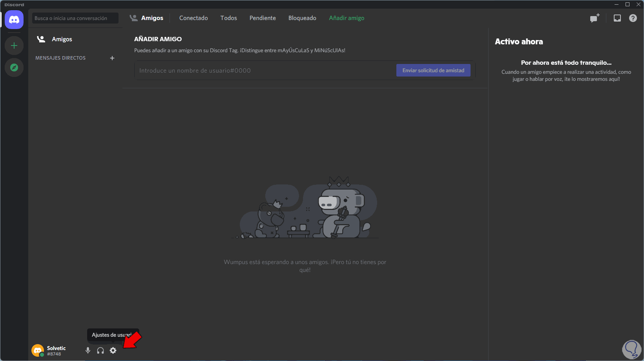Close the Discord window
644x361 pixels.
point(639,4)
